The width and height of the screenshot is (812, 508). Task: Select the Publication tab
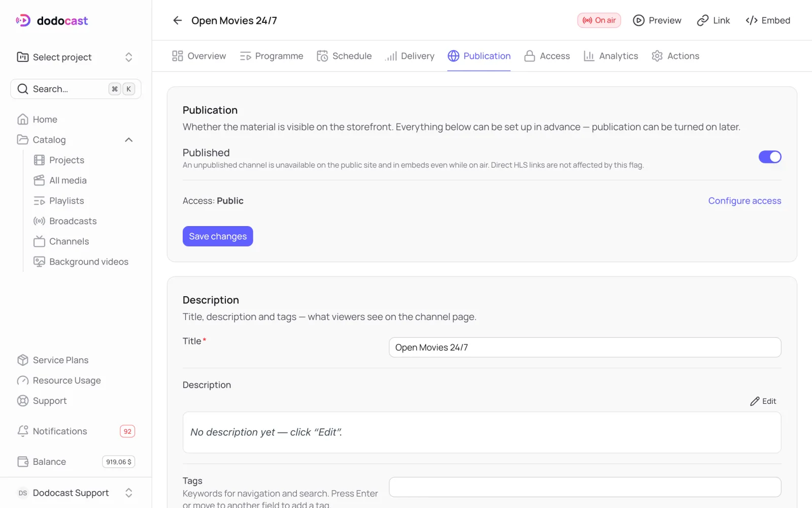click(x=479, y=56)
